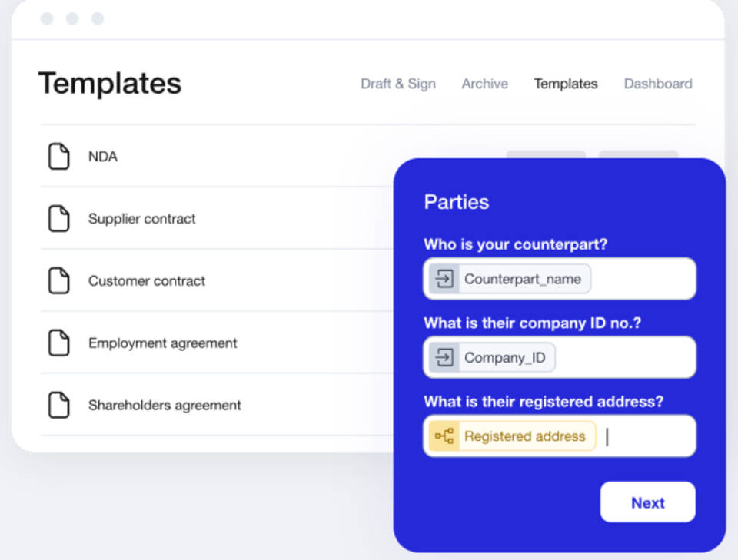
Task: Click the document icon next to NDA
Action: [x=59, y=156]
